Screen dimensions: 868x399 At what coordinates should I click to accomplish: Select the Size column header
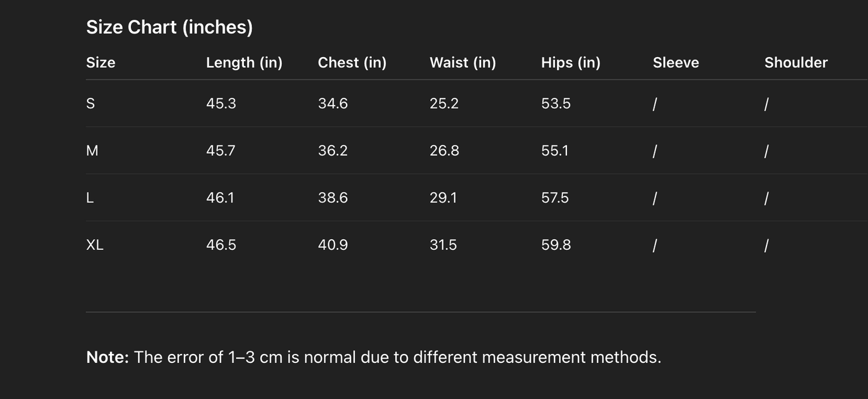pyautogui.click(x=101, y=62)
